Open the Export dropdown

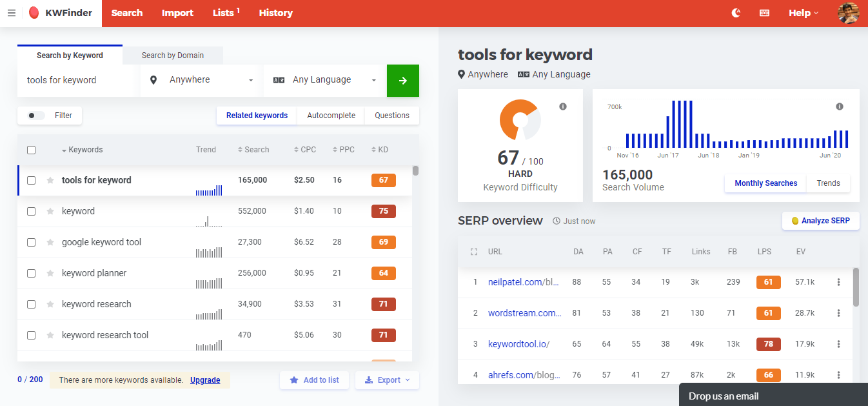pos(387,380)
